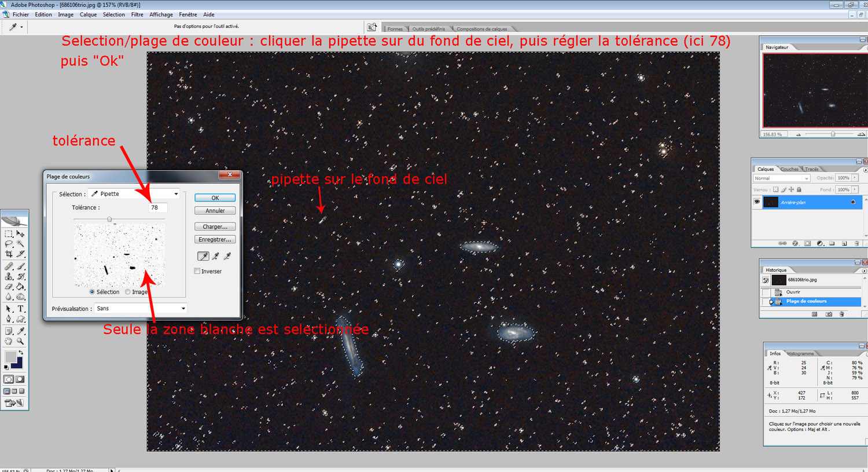The height and width of the screenshot is (472, 868).
Task: Toggle the lock transparent pixels option
Action: pos(775,189)
